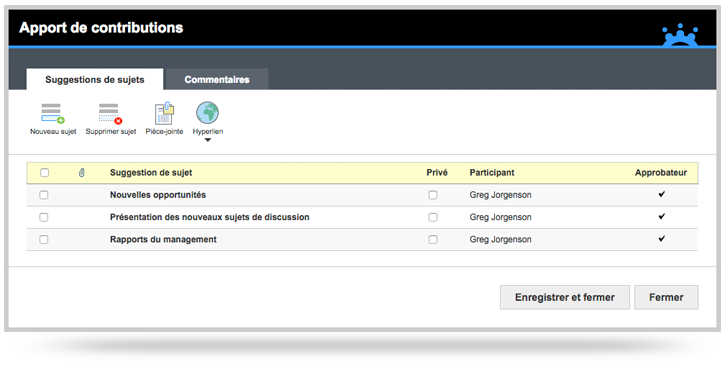Click the Participant column header
The width and height of the screenshot is (725, 367).
tap(492, 173)
